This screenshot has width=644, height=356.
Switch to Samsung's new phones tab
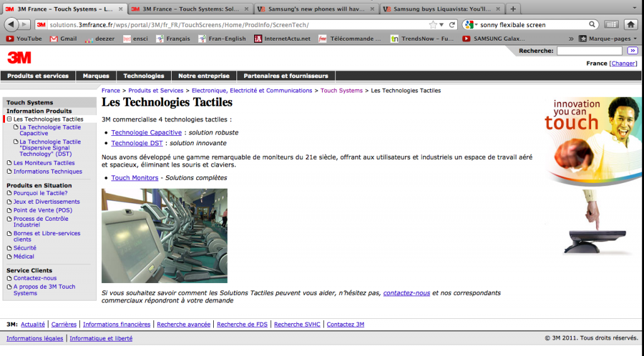click(316, 9)
